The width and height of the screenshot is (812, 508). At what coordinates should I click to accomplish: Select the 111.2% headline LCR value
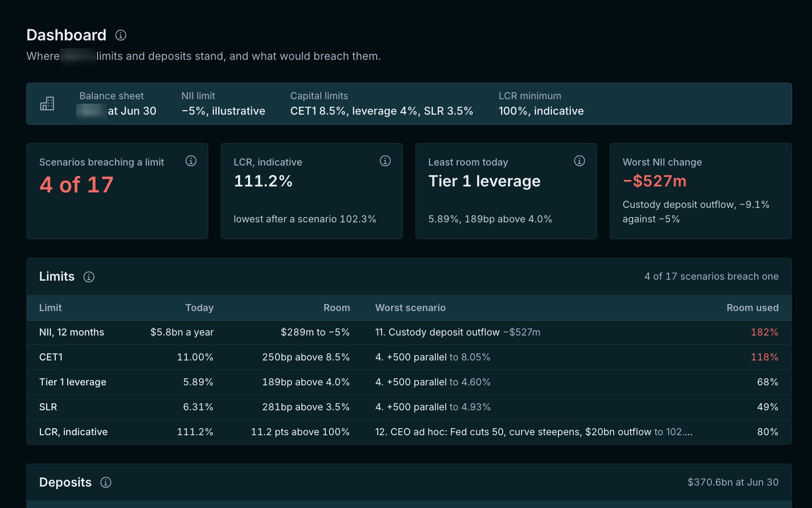pos(263,181)
